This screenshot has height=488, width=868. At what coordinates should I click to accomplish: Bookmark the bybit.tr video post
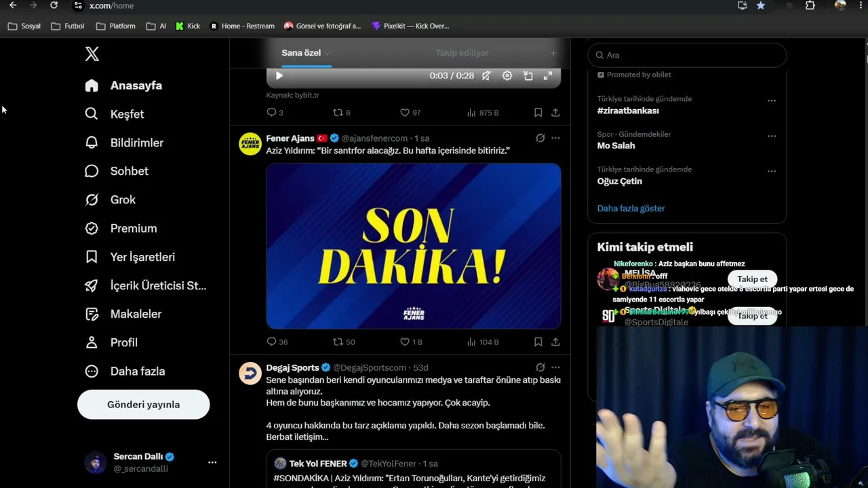click(538, 113)
